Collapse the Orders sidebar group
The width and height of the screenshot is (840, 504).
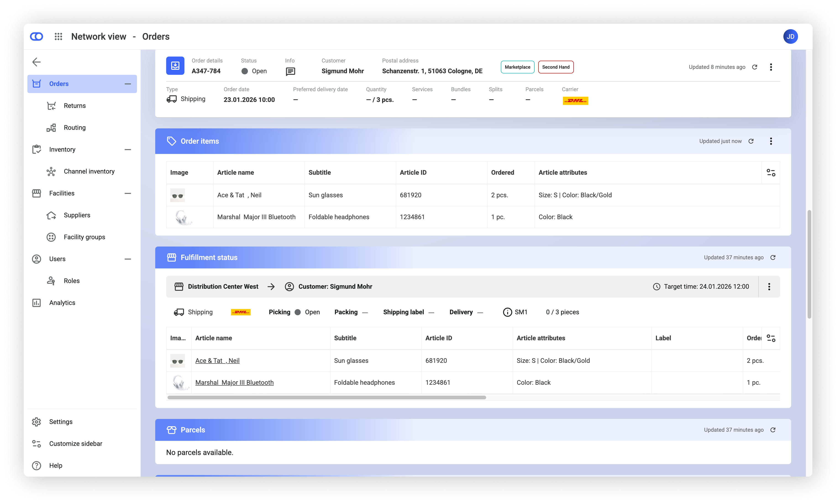128,84
